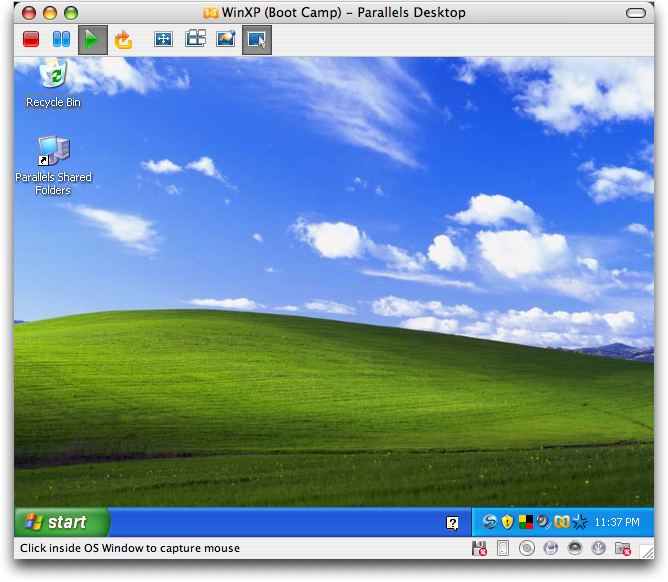Viewport: 668px width, 582px height.
Task: Open the Windows start menu
Action: coord(62,522)
